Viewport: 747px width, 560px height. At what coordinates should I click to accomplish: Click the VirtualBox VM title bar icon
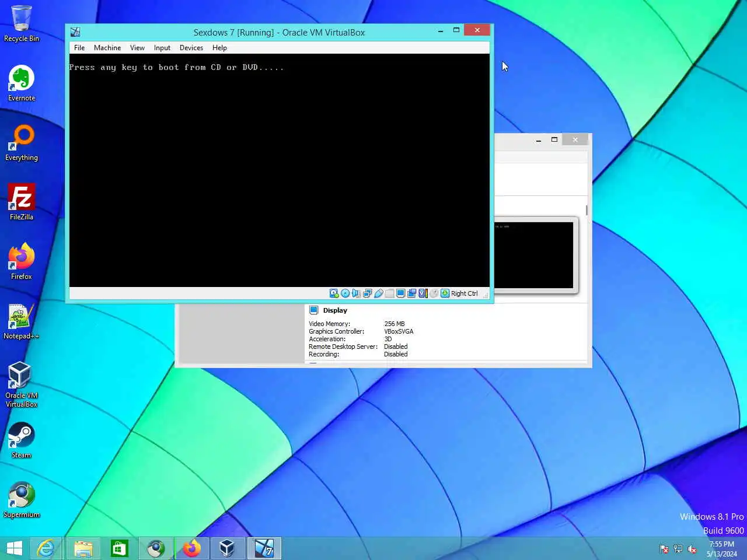75,32
